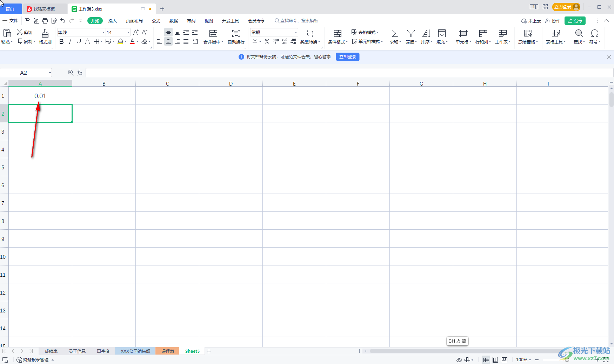Switch to the 员工信息 sheet tab

tap(77, 351)
